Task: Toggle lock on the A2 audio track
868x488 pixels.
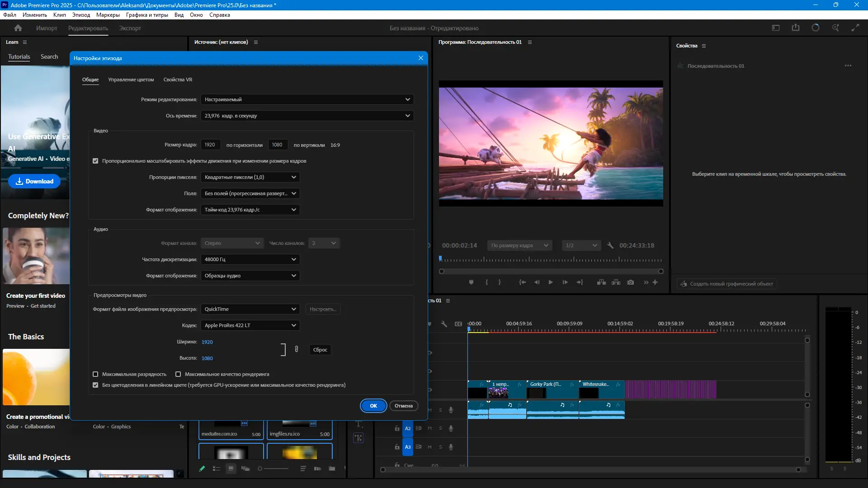Action: (397, 428)
